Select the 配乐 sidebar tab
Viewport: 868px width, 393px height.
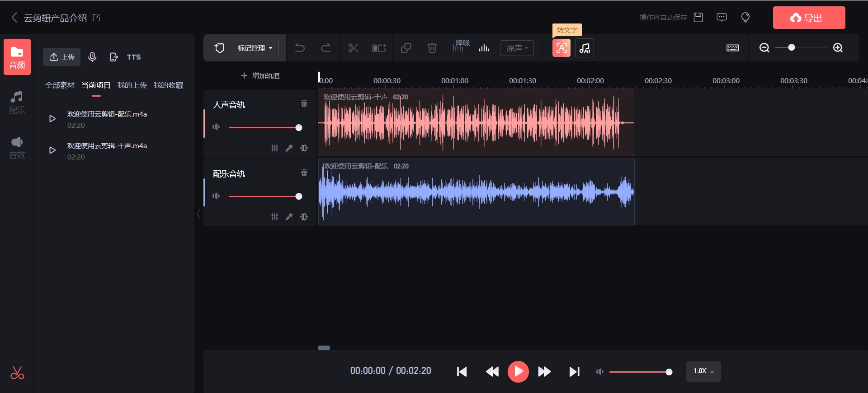[17, 103]
